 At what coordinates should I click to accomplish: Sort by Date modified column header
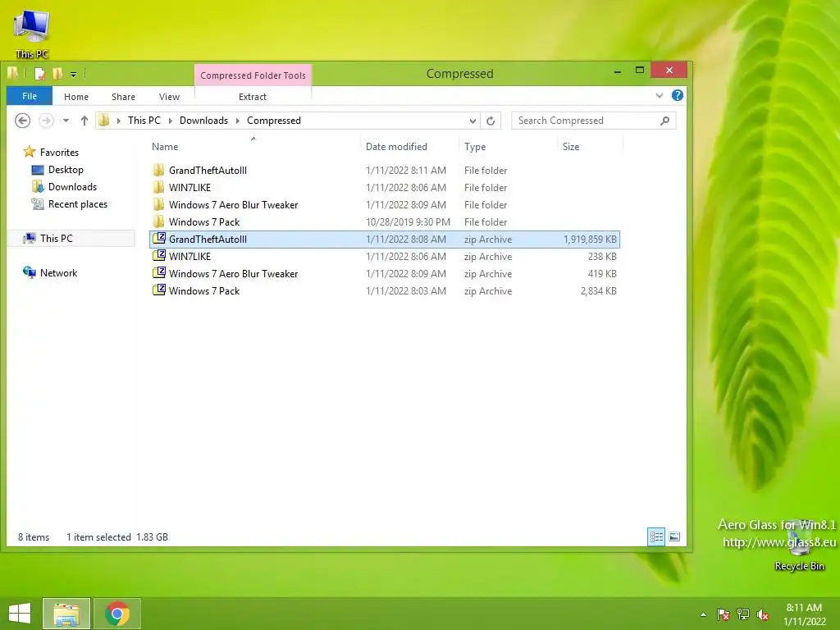coord(410,147)
